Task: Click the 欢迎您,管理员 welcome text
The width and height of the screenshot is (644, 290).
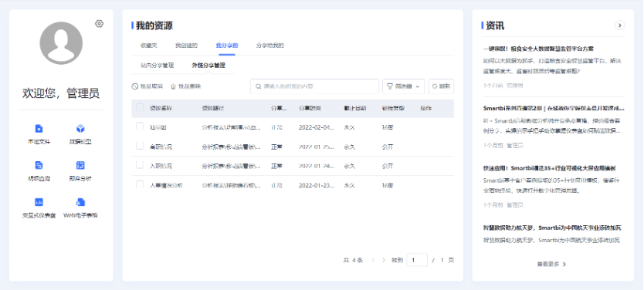Action: 61,93
